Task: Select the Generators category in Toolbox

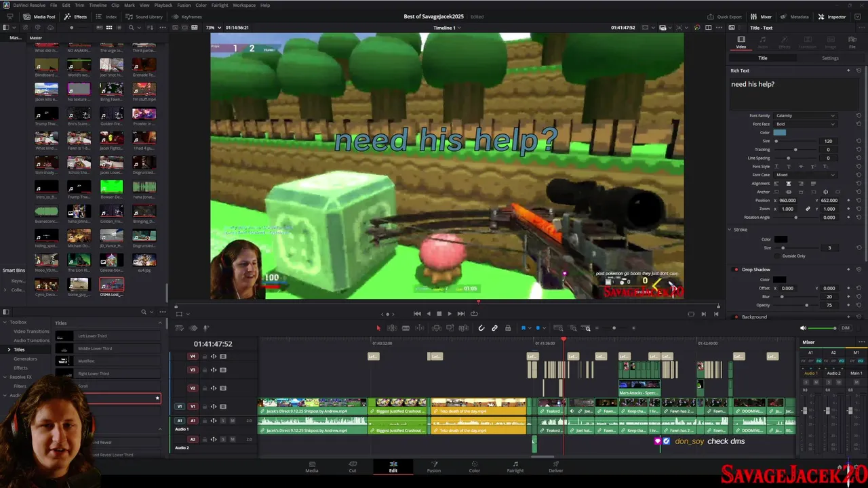Action: pos(26,359)
